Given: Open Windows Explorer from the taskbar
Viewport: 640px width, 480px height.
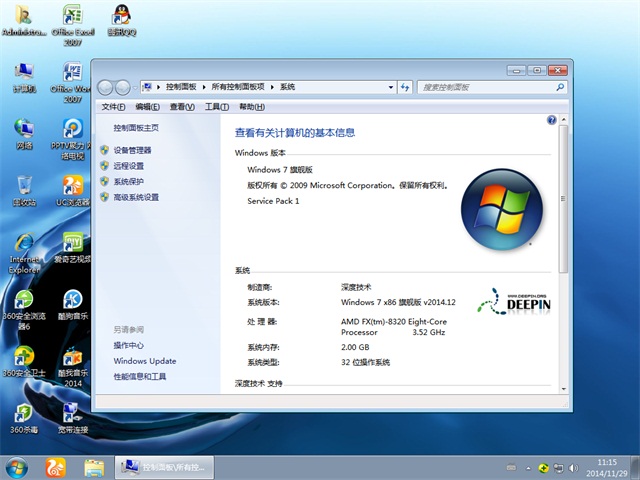Looking at the screenshot, I should coord(94,468).
